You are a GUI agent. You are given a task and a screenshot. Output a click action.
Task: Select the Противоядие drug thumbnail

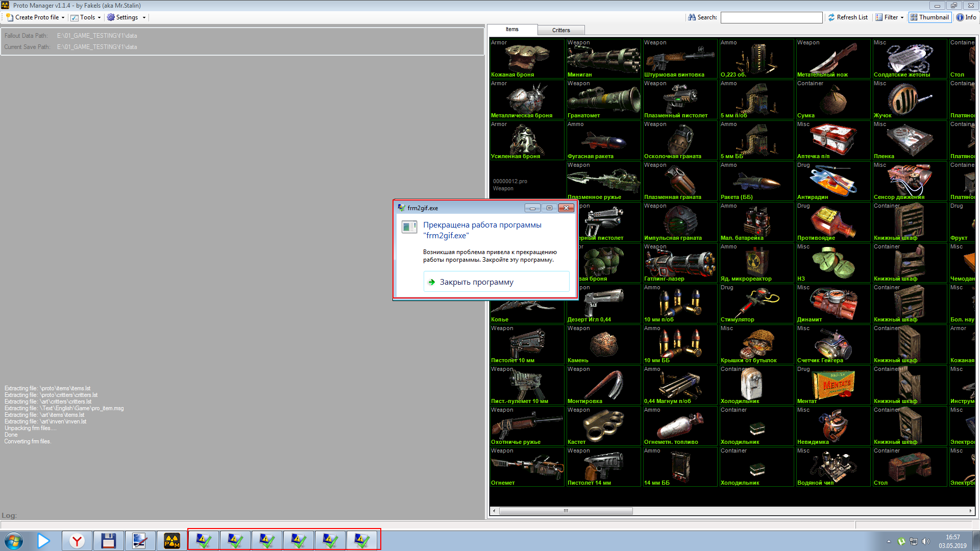[x=833, y=221]
